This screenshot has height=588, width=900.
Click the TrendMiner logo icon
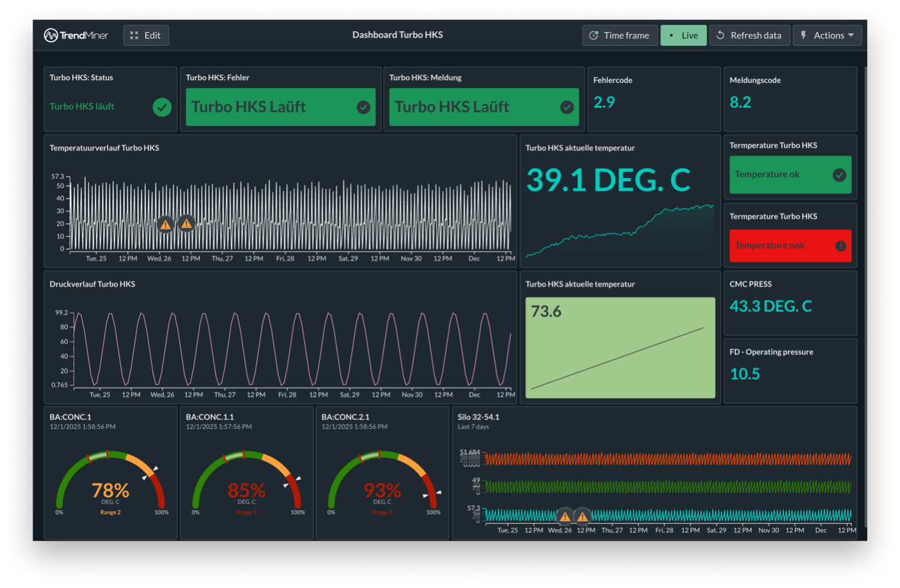point(51,35)
